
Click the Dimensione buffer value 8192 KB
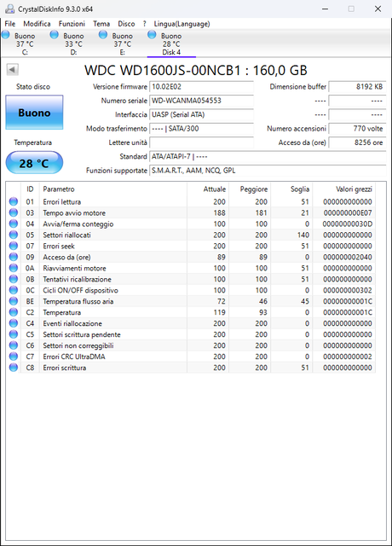(357, 87)
